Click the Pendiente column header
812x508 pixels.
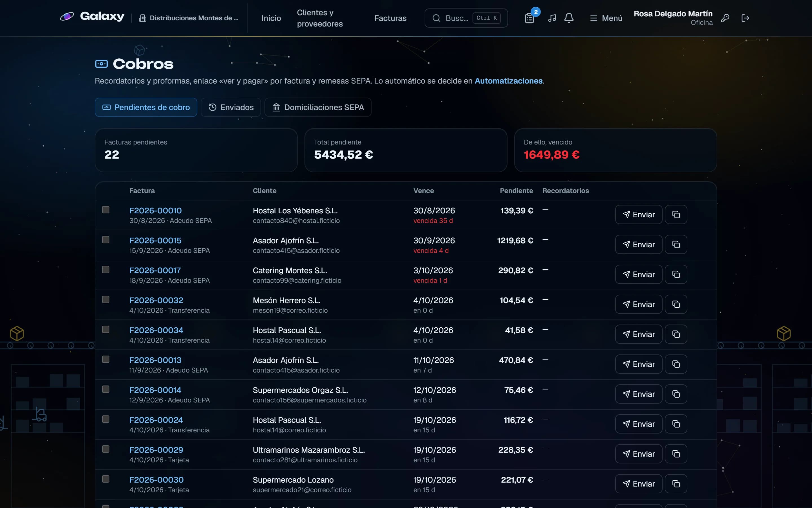point(516,190)
